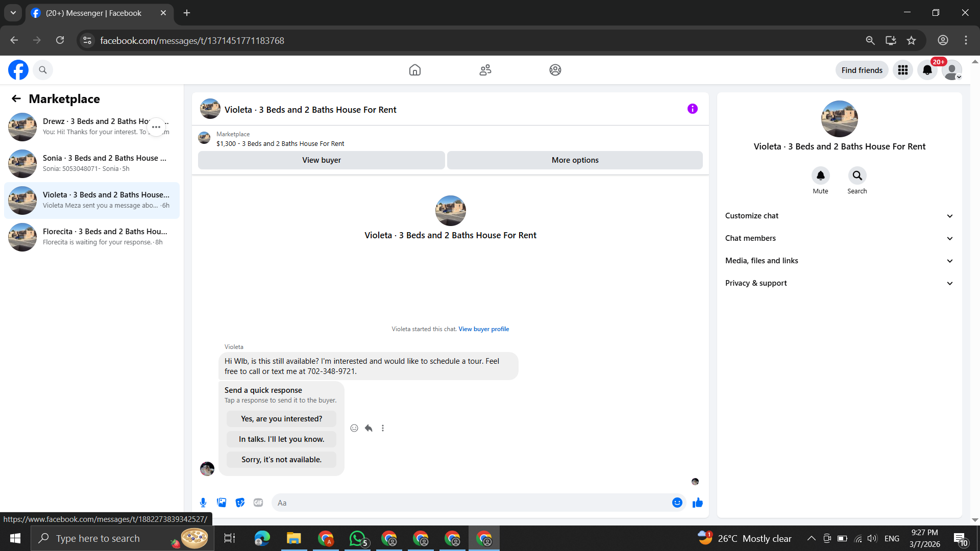Open the weather widget showing 26°C
The height and width of the screenshot is (551, 980).
(745, 538)
